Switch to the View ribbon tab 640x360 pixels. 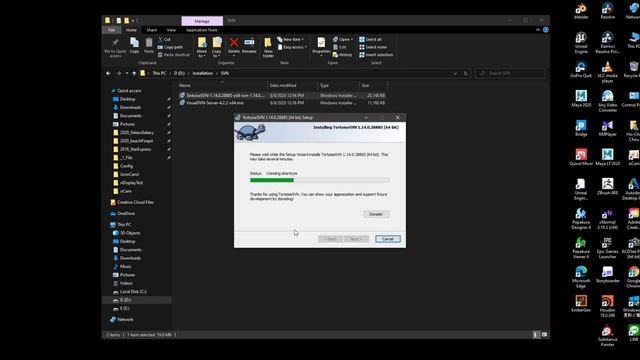171,30
